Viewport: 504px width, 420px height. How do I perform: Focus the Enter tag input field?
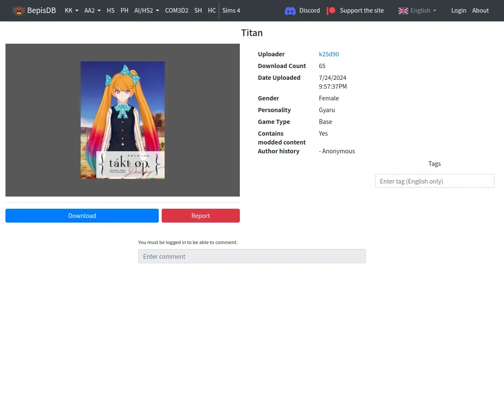(434, 181)
